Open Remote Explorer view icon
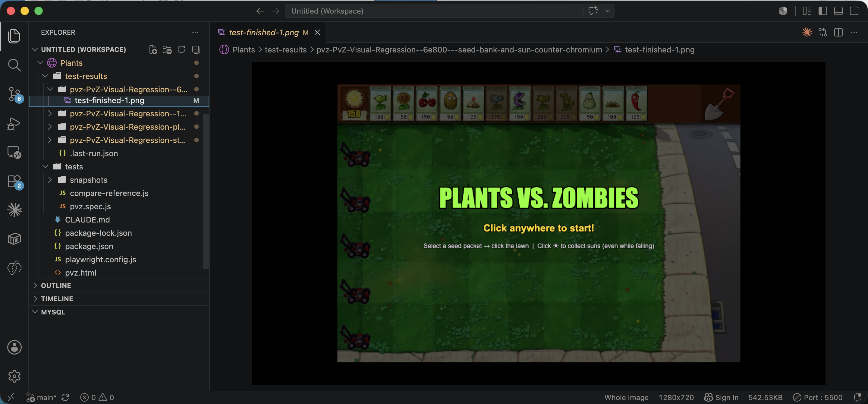 click(x=14, y=152)
